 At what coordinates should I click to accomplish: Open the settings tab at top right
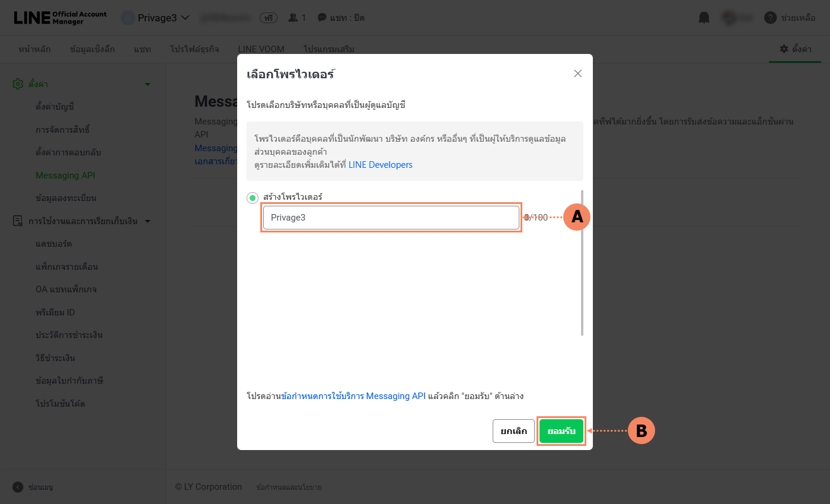(796, 49)
